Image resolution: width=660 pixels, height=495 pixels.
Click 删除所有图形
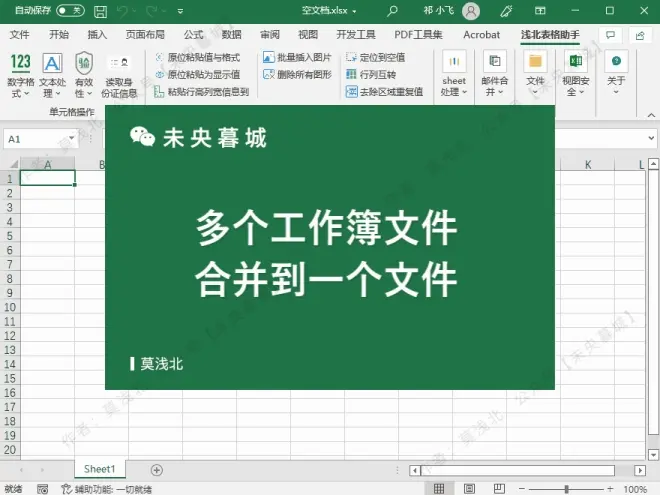297,75
